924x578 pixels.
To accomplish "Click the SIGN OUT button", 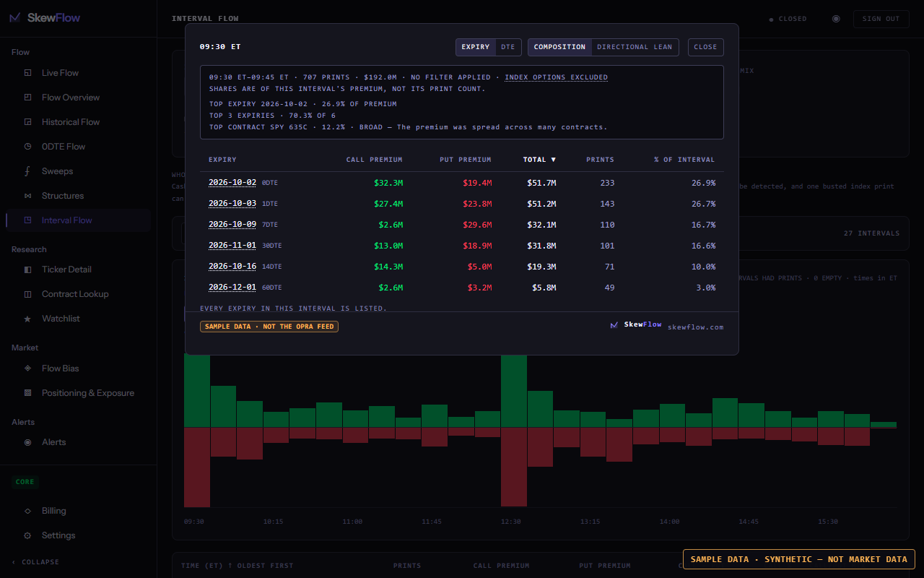I will [x=881, y=19].
